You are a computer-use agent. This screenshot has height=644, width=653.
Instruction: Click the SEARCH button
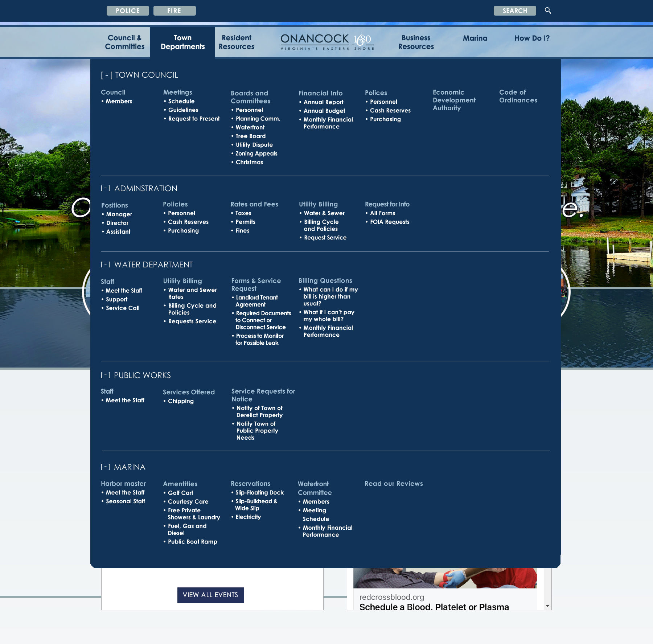(x=515, y=11)
